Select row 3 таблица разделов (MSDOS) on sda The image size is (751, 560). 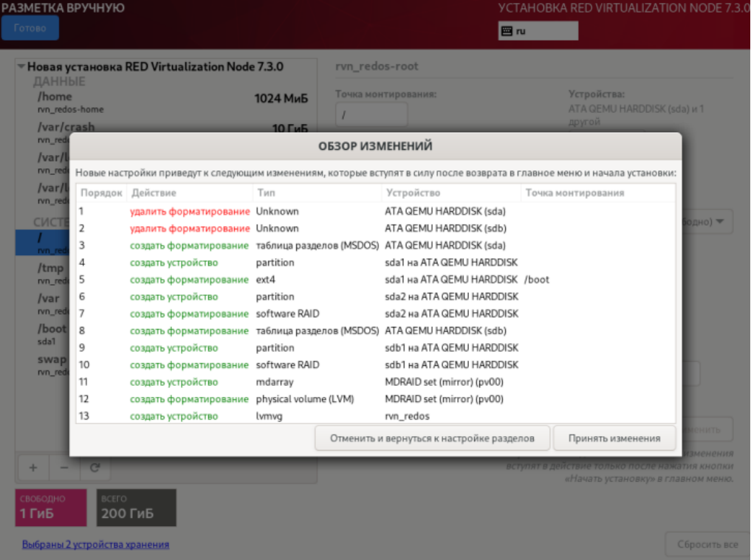point(376,246)
